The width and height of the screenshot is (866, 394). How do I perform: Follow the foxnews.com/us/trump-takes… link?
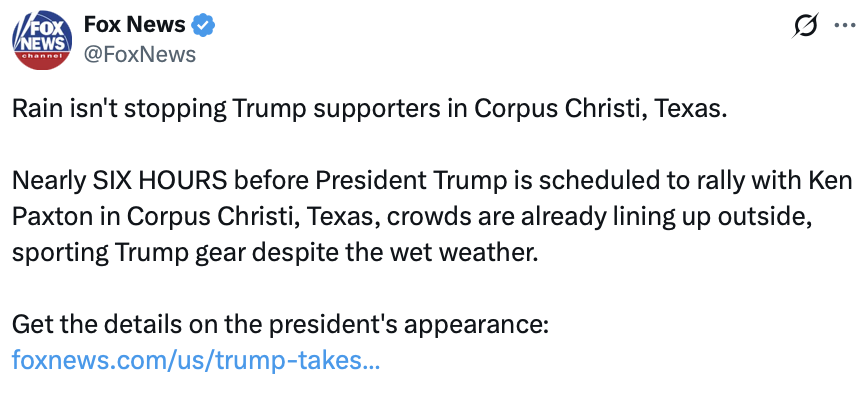click(196, 361)
